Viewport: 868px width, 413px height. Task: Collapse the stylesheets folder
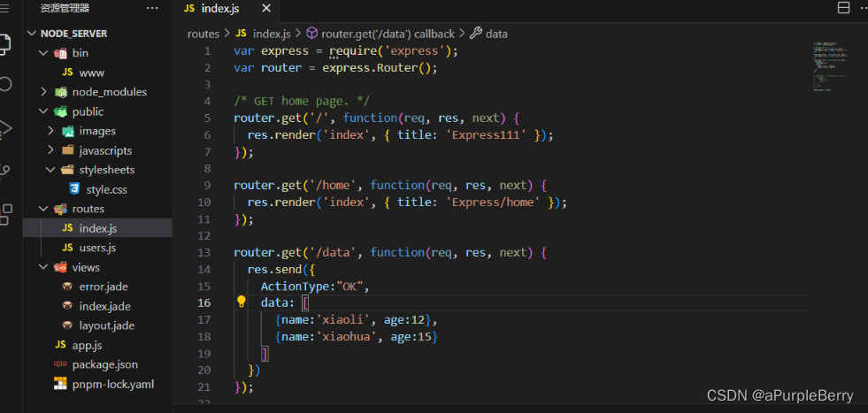[x=50, y=170]
